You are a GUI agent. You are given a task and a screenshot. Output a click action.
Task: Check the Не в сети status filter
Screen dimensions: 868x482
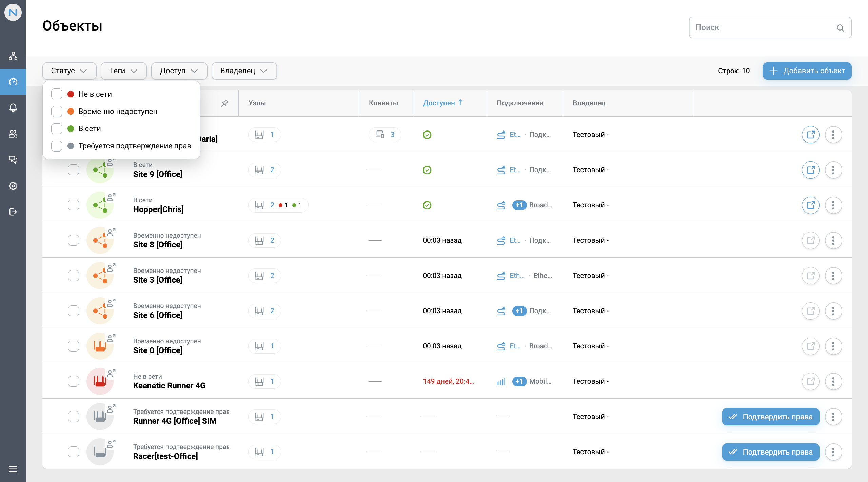[x=56, y=94]
